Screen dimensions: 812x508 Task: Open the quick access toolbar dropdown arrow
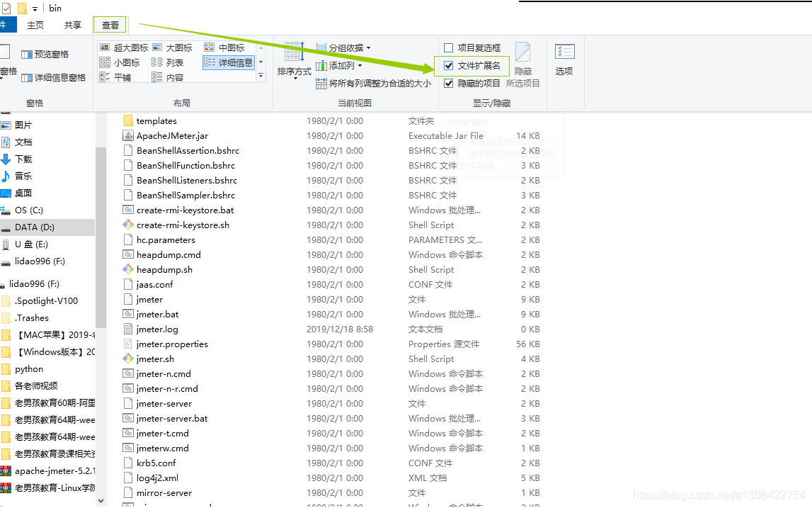pyautogui.click(x=35, y=9)
